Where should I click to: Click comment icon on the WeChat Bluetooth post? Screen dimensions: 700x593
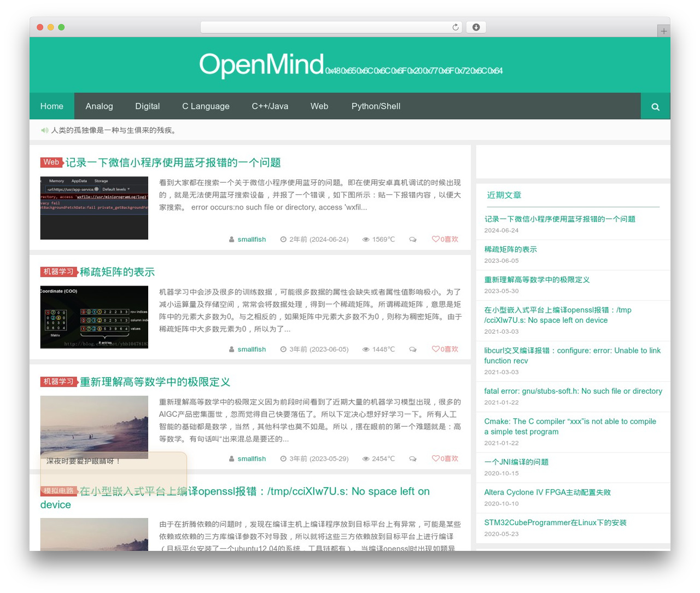click(x=413, y=240)
